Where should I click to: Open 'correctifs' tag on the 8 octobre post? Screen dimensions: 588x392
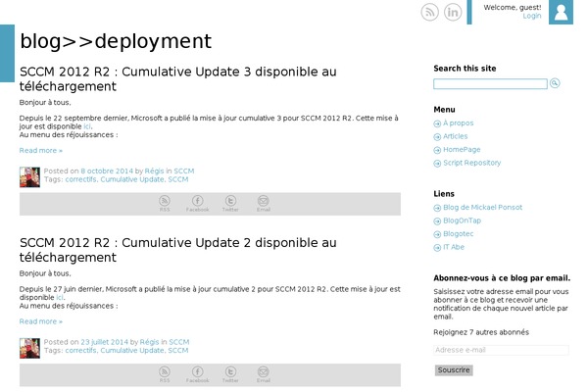pos(80,179)
